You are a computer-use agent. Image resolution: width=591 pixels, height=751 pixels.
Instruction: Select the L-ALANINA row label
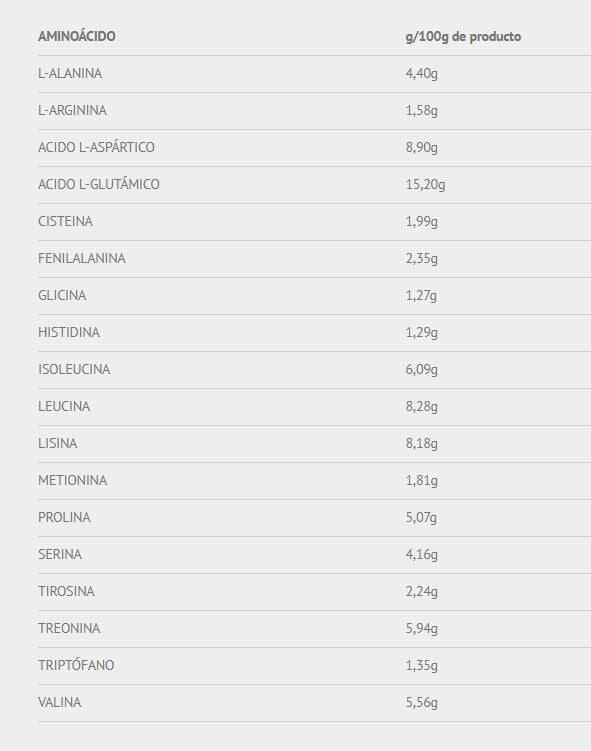click(x=70, y=73)
